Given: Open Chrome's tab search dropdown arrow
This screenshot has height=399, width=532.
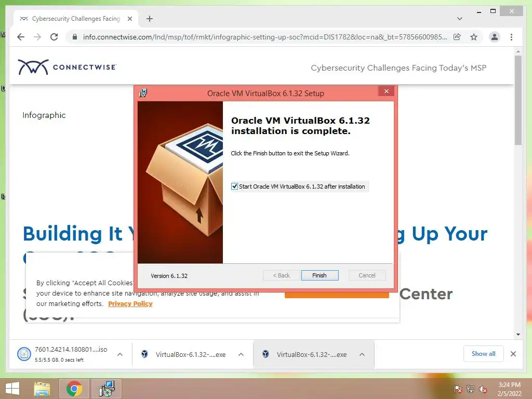Looking at the screenshot, I should pyautogui.click(x=460, y=19).
